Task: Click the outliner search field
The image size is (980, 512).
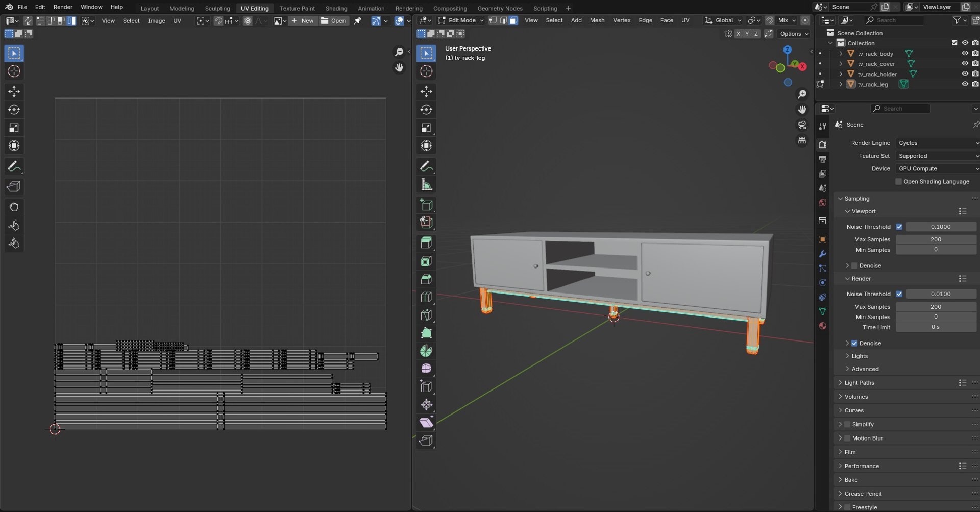Action: click(x=894, y=20)
